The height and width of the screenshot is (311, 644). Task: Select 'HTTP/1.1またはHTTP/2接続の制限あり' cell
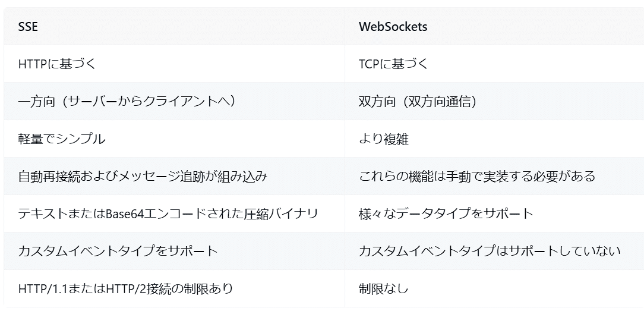coord(174,288)
